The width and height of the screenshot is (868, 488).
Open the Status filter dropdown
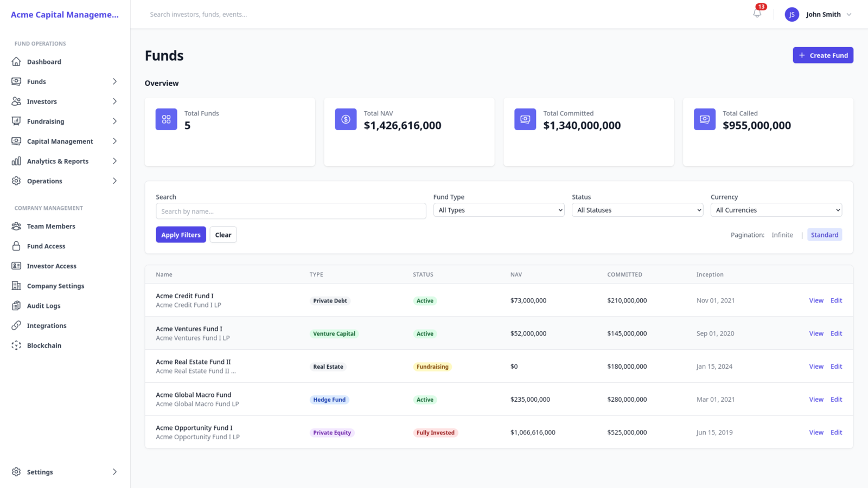637,210
